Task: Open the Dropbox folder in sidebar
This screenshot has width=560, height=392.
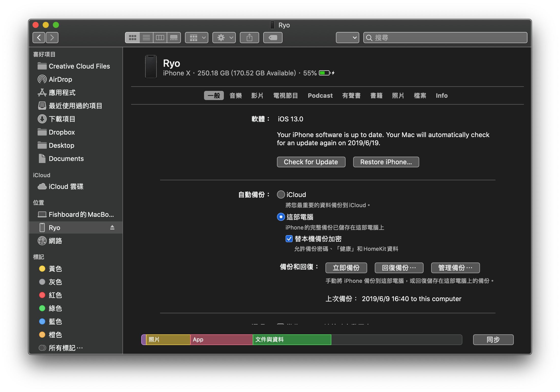Action: click(x=76, y=132)
